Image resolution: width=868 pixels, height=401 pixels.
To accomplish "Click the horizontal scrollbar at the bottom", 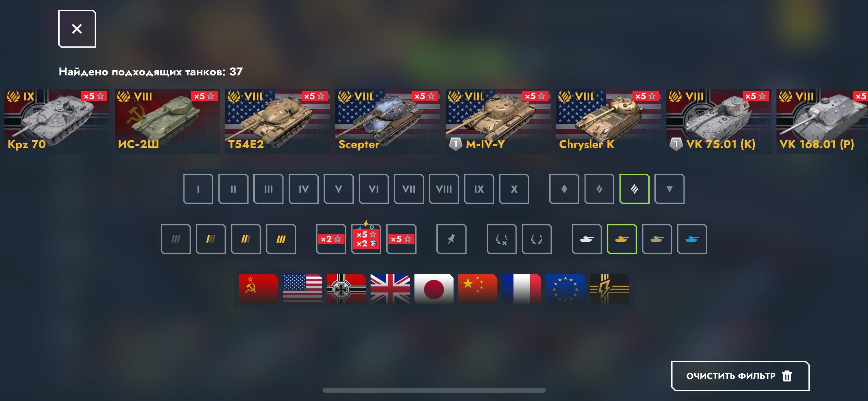I will click(434, 390).
